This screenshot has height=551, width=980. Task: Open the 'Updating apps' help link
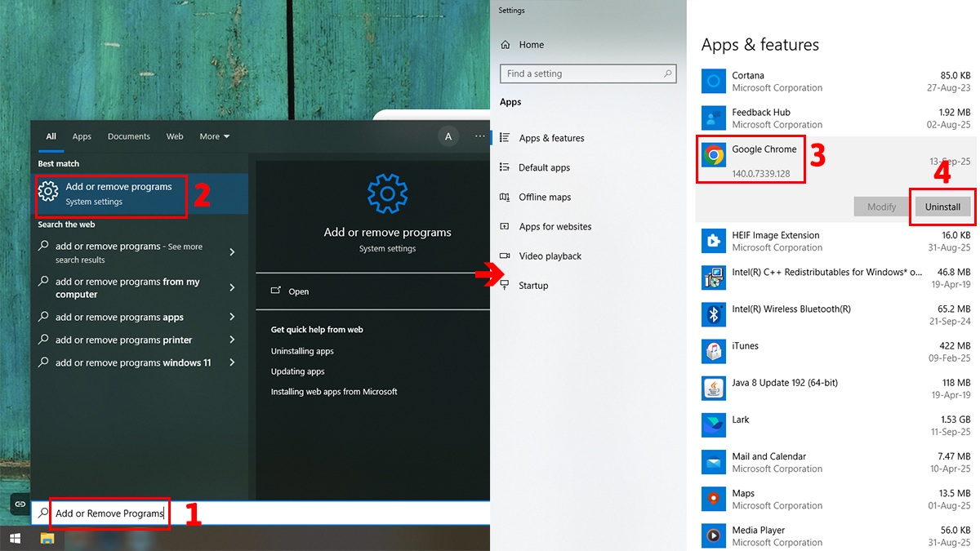[x=297, y=371]
